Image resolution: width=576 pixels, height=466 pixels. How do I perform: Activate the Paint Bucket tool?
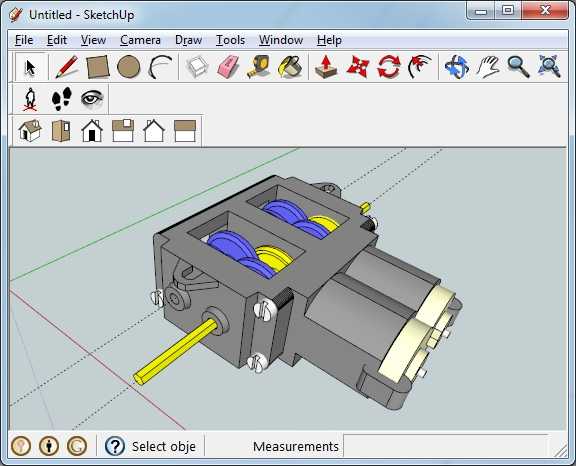coord(290,67)
